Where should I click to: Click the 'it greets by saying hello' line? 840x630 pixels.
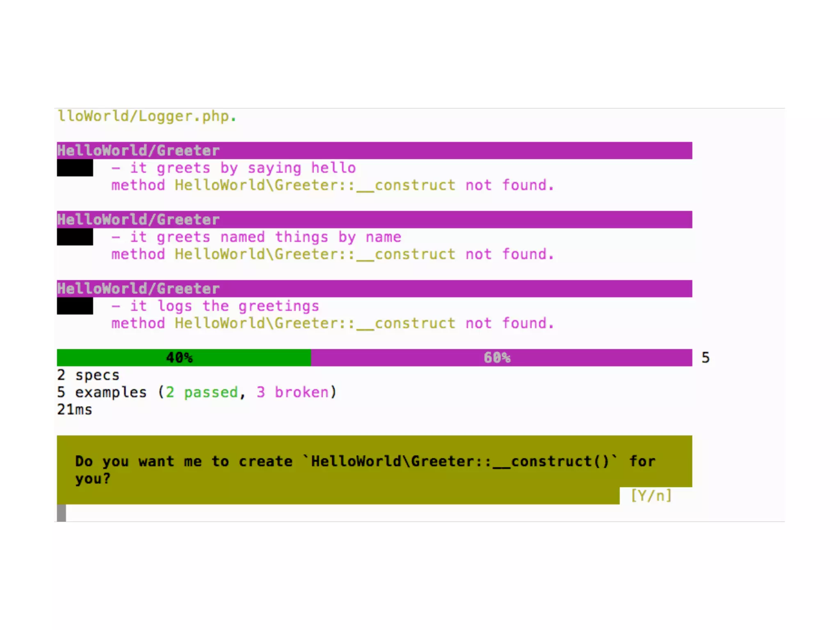click(x=234, y=168)
